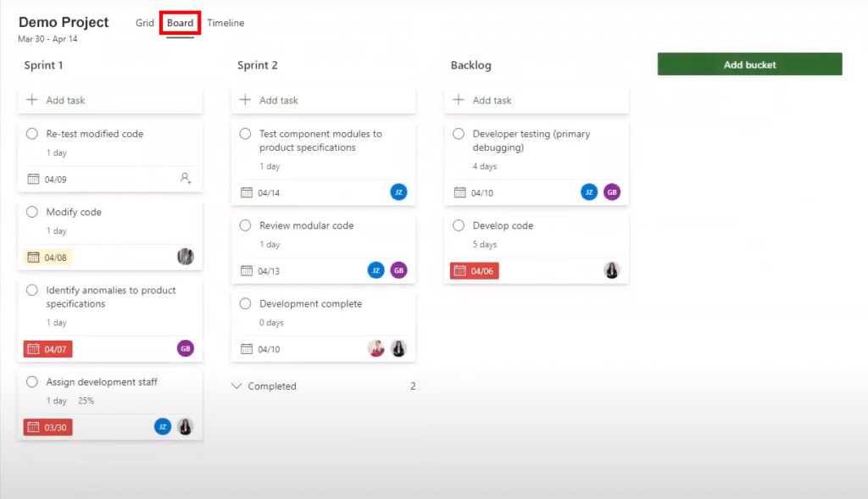Image resolution: width=868 pixels, height=499 pixels.
Task: Select the assignee photo on Develop code card
Action: click(x=611, y=270)
